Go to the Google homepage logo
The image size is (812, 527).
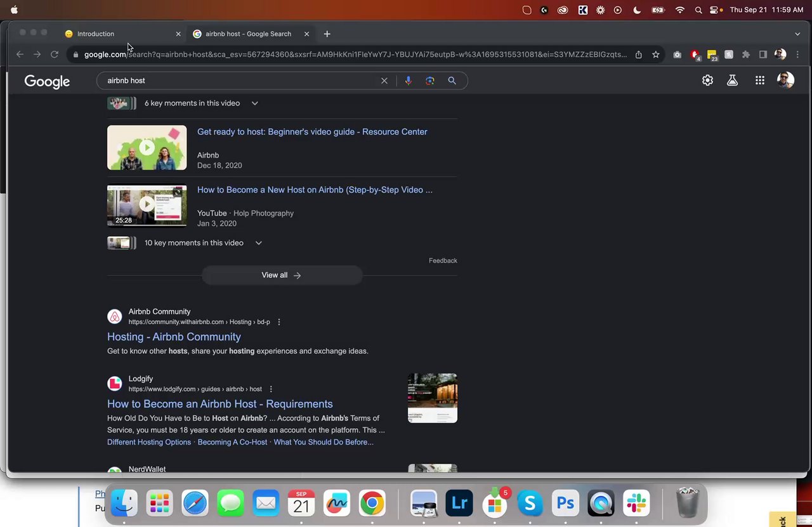47,81
